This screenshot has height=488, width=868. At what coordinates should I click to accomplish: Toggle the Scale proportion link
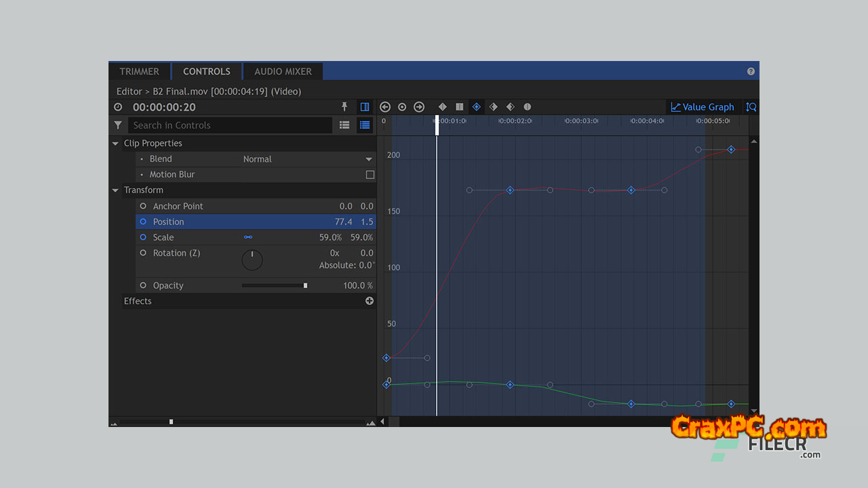click(248, 237)
